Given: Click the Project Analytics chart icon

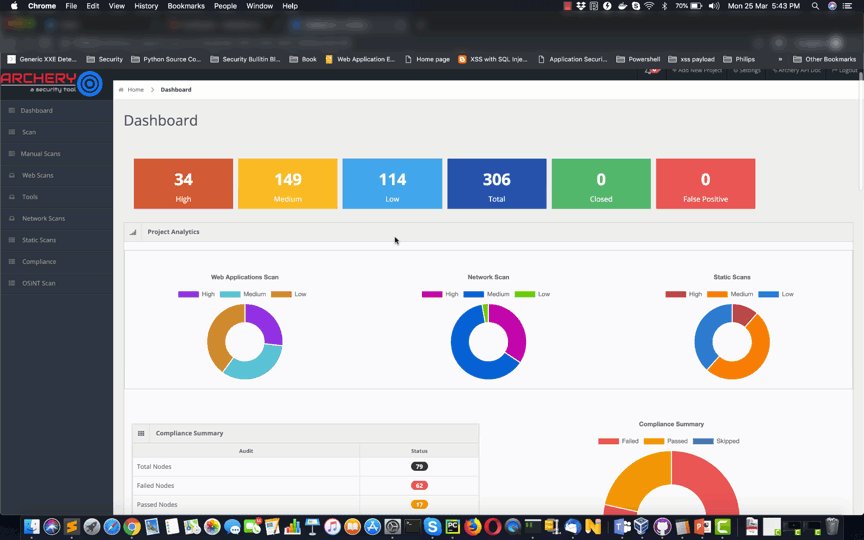Looking at the screenshot, I should pyautogui.click(x=133, y=232).
